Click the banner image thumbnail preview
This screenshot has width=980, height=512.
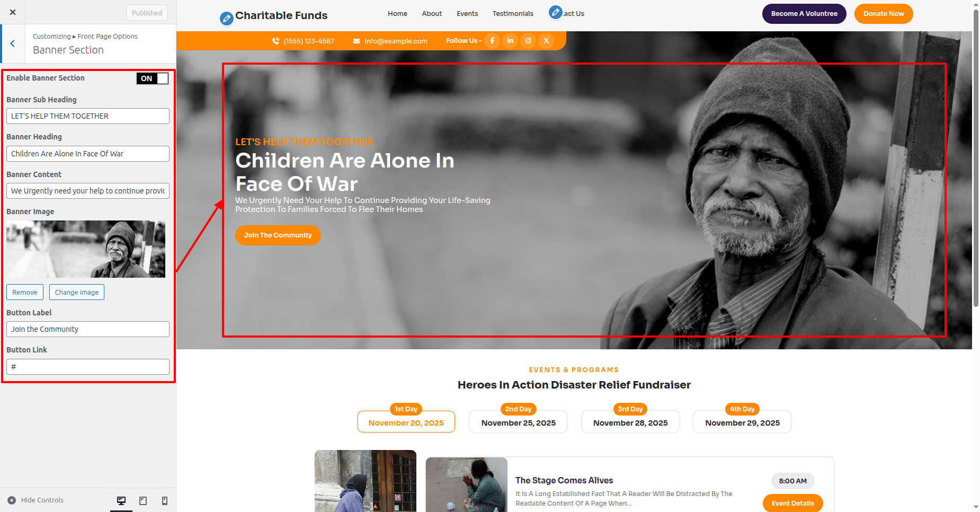[x=86, y=249]
